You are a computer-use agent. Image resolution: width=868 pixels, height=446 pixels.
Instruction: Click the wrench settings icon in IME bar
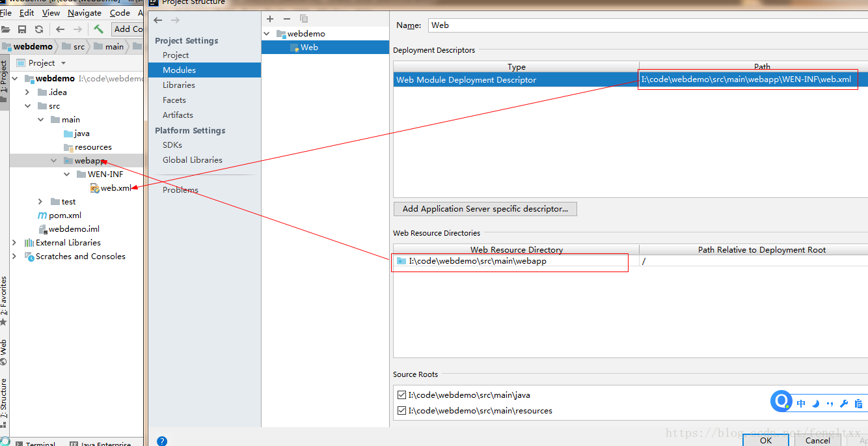click(x=844, y=404)
